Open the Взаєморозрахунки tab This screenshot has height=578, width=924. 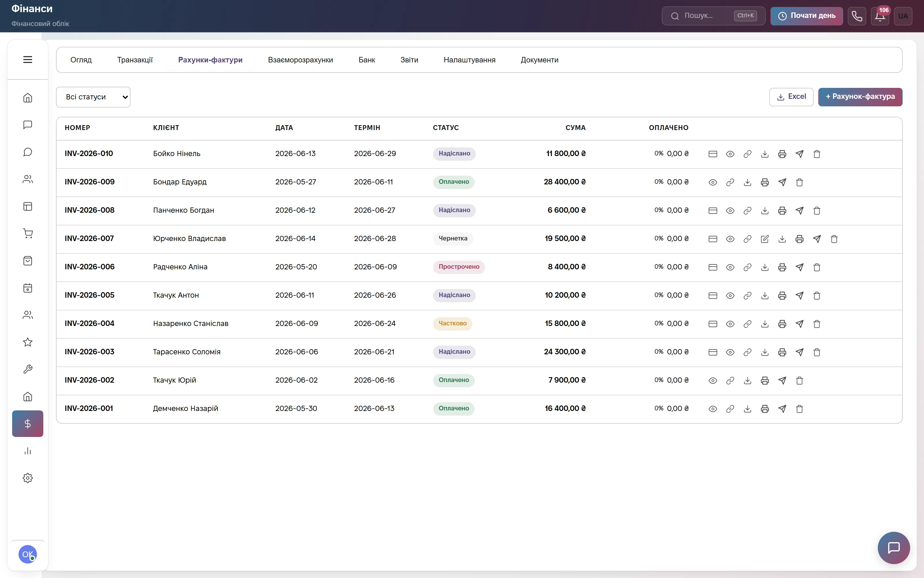click(300, 60)
